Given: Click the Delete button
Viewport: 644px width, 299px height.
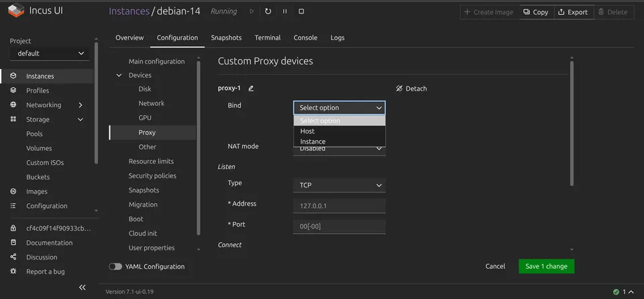Looking at the screenshot, I should coord(612,12).
